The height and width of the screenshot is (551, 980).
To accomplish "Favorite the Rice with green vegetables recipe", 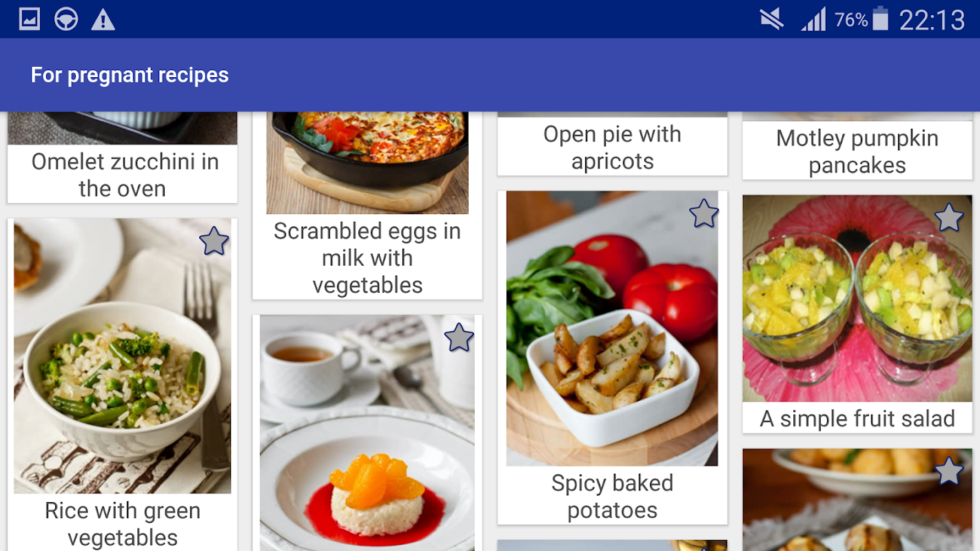I will pos(214,242).
